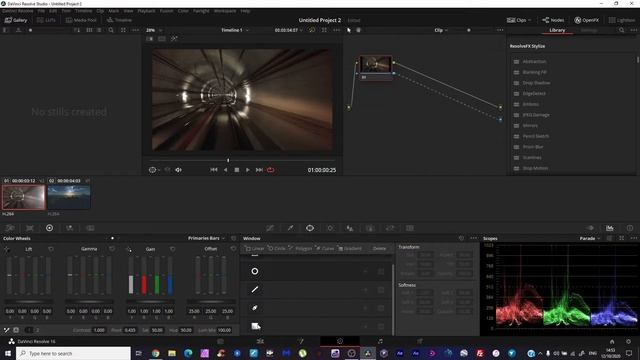
Task: Add a Circle window
Action: pyautogui.click(x=276, y=248)
